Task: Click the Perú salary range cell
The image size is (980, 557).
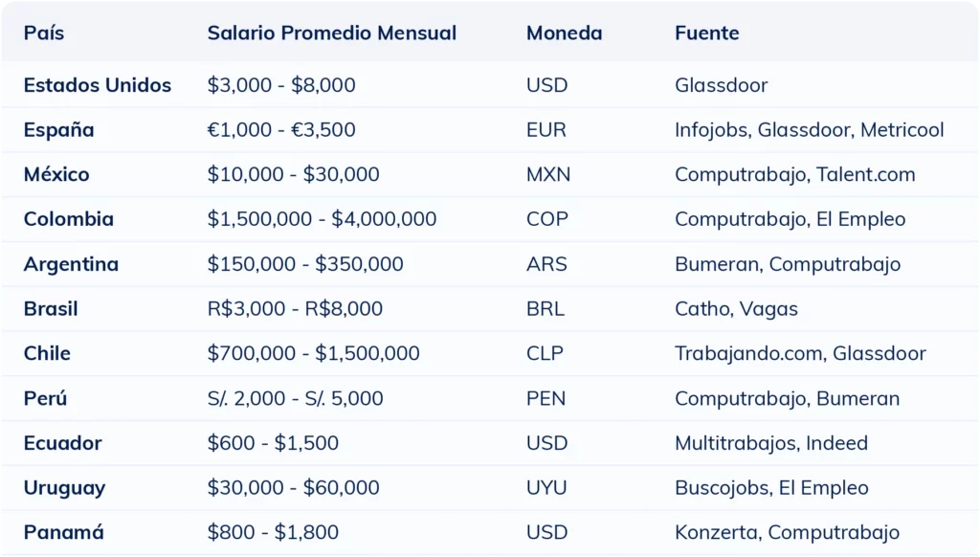Action: tap(295, 398)
